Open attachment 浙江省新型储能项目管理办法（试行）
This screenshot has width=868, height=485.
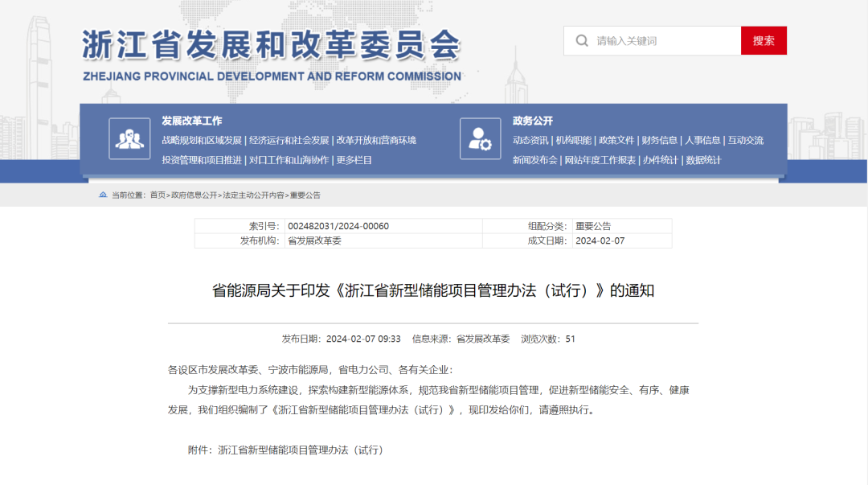301,450
